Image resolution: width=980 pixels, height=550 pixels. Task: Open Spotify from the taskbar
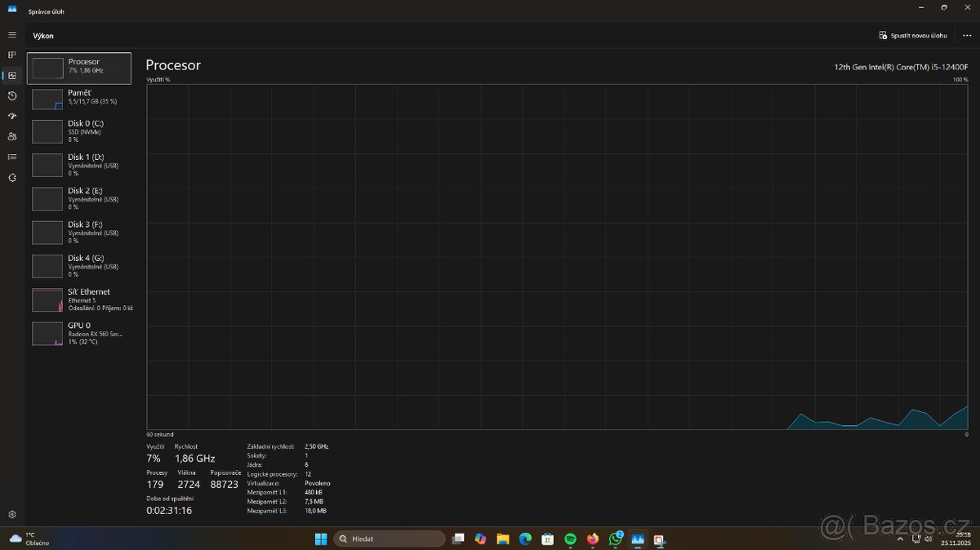(570, 539)
